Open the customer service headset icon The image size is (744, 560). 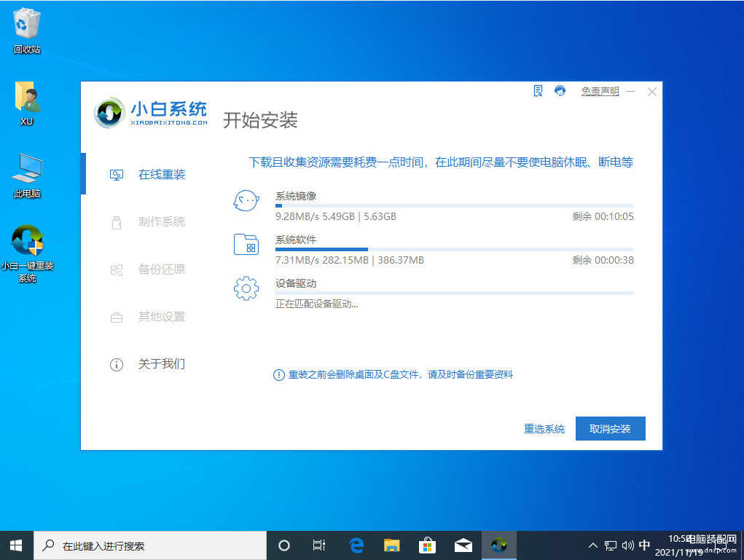pos(560,91)
